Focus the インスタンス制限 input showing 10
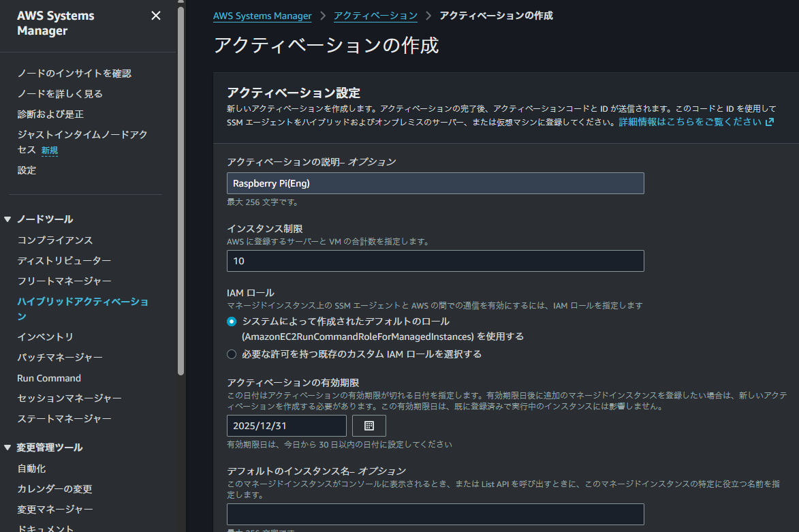The image size is (799, 532). pos(435,260)
